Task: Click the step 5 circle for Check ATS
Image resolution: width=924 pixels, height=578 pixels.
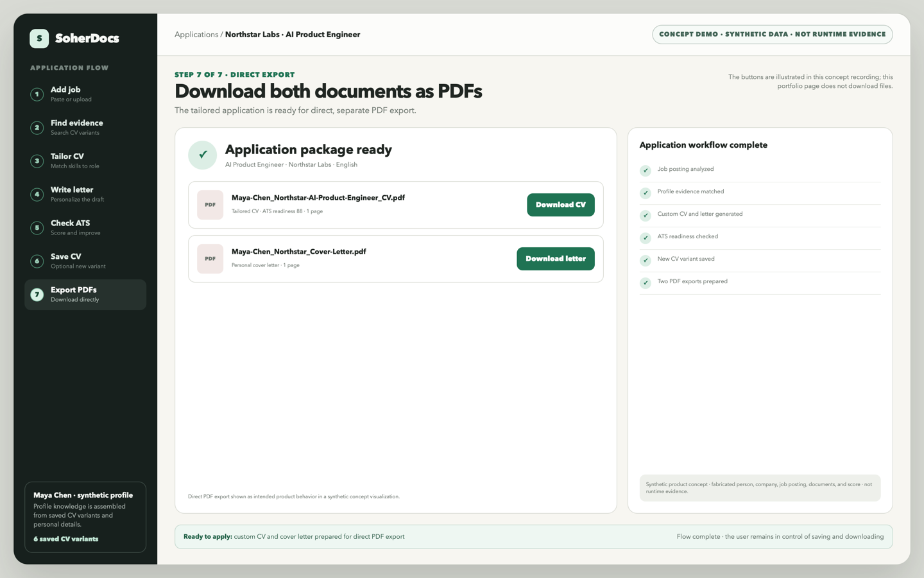Action: pos(37,228)
